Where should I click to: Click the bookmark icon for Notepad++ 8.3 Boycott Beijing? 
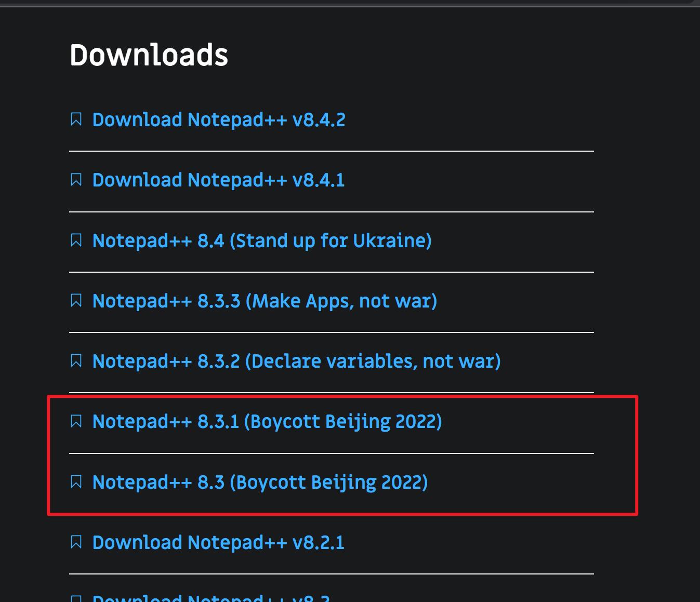click(76, 482)
